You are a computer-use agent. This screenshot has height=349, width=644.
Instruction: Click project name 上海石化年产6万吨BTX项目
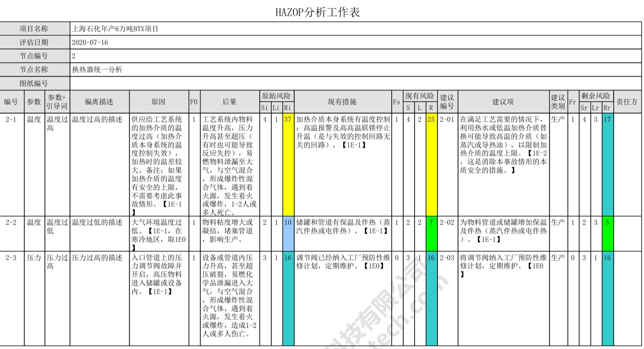coord(115,29)
